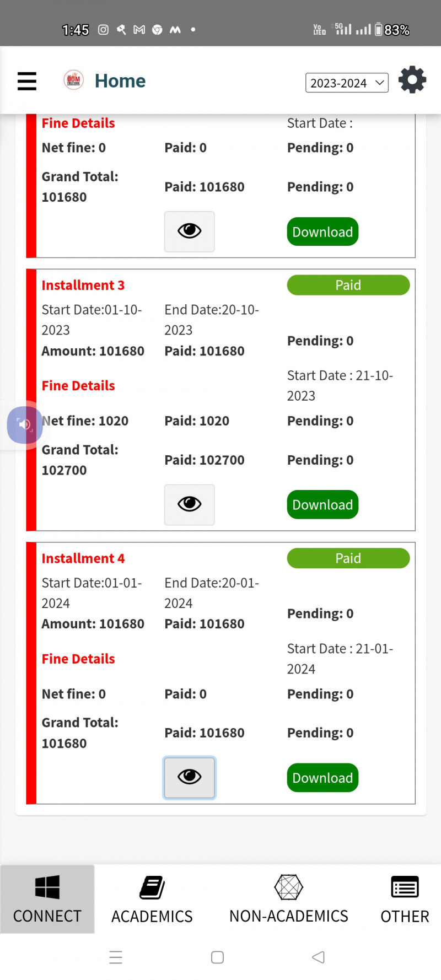View details via eye button above Installment 3

click(189, 231)
